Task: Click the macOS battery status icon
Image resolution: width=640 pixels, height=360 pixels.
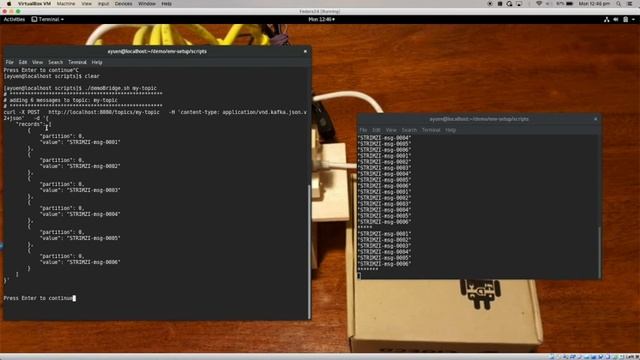Action: pyautogui.click(x=569, y=4)
